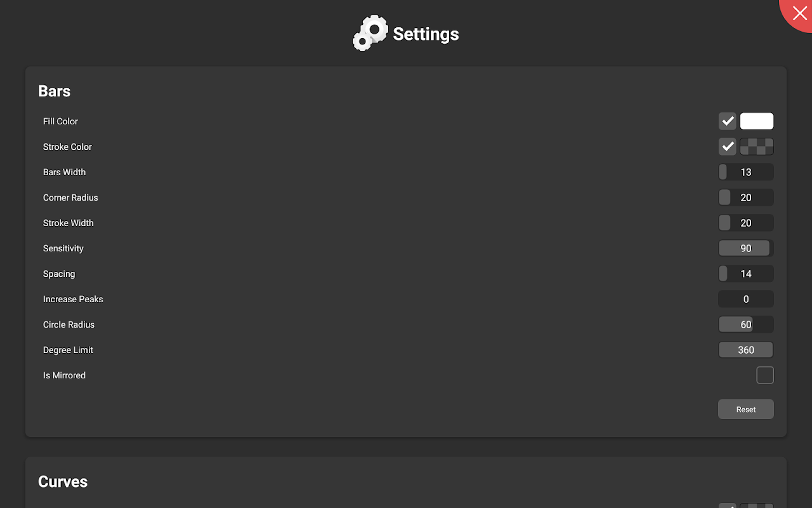Uncheck the Stroke Color checkbox
The width and height of the screenshot is (812, 508).
click(x=728, y=147)
